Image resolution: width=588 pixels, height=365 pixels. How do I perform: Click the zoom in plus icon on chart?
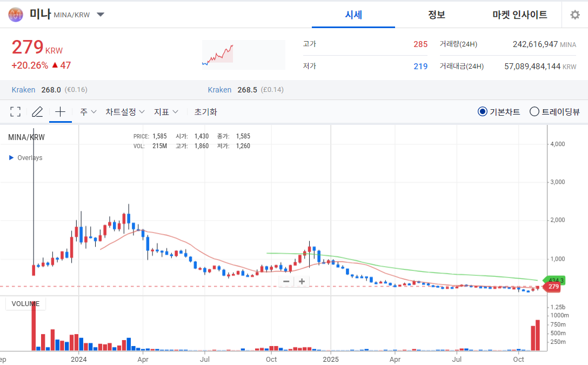click(x=302, y=281)
